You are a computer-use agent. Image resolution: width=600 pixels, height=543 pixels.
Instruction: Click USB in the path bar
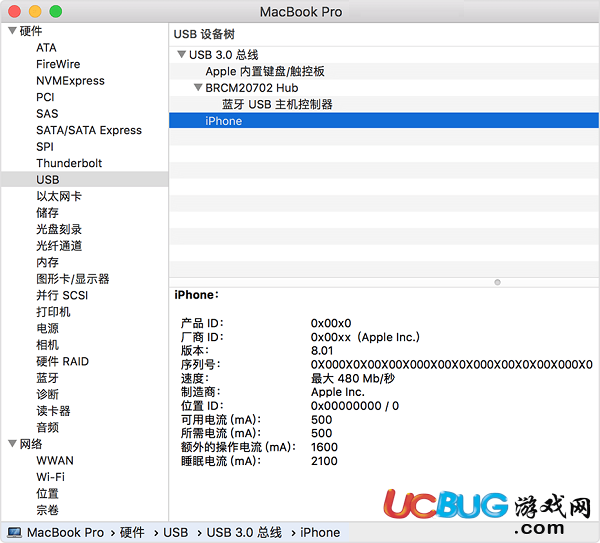176,532
